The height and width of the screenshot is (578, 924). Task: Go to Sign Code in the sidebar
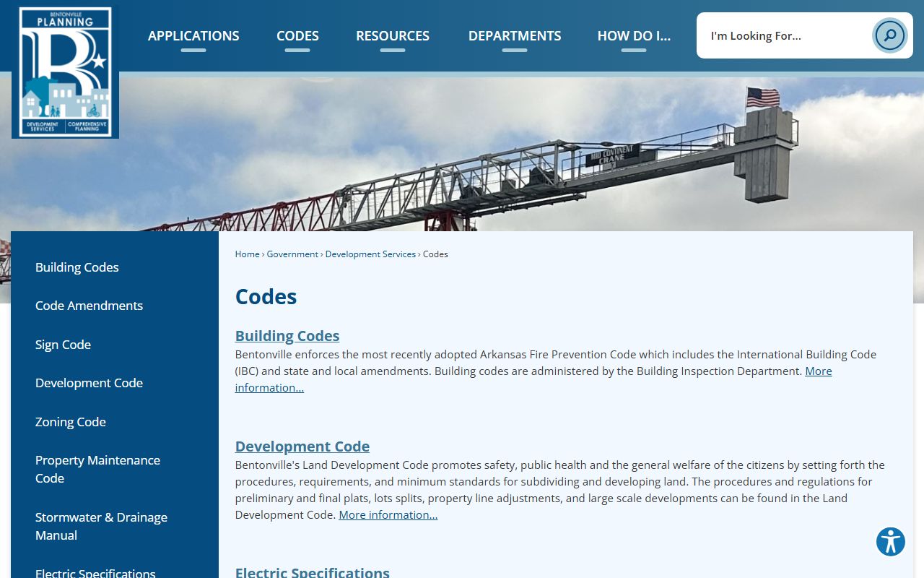pos(63,345)
